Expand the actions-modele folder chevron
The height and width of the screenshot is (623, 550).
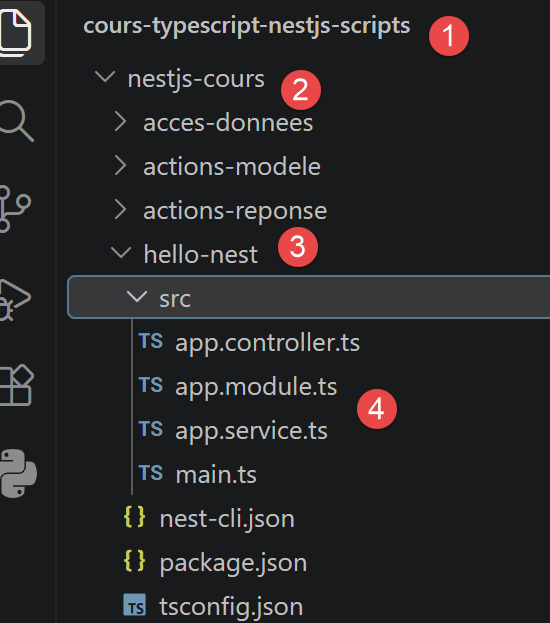pyautogui.click(x=120, y=165)
